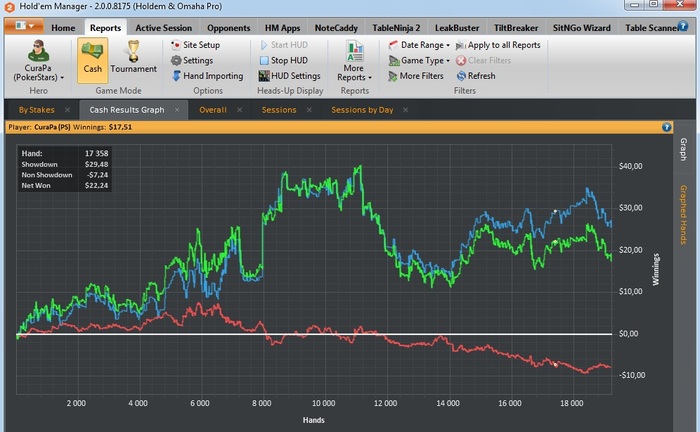Click the white marker on the blue line
This screenshot has height=432, width=700.
click(555, 211)
